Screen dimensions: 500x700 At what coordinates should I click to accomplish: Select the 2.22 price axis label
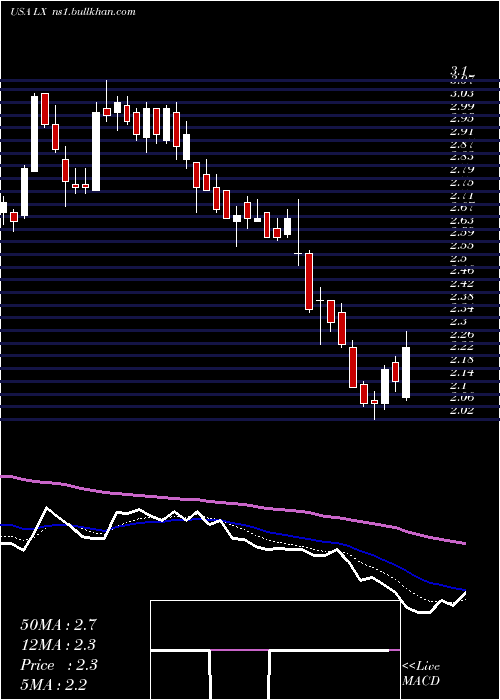462,346
